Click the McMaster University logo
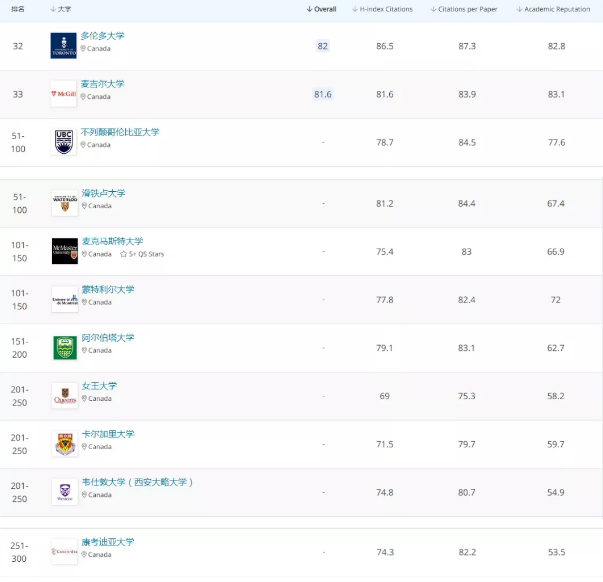 point(65,251)
